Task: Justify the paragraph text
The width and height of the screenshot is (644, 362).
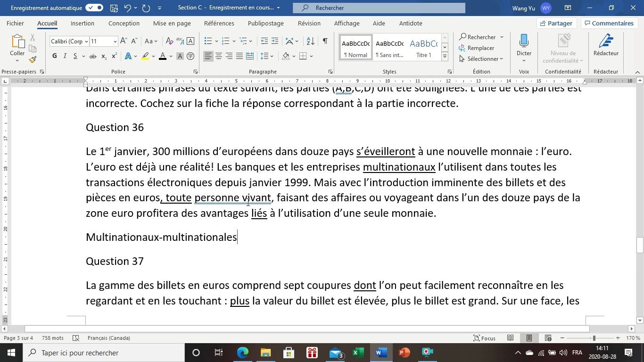Action: (239, 56)
